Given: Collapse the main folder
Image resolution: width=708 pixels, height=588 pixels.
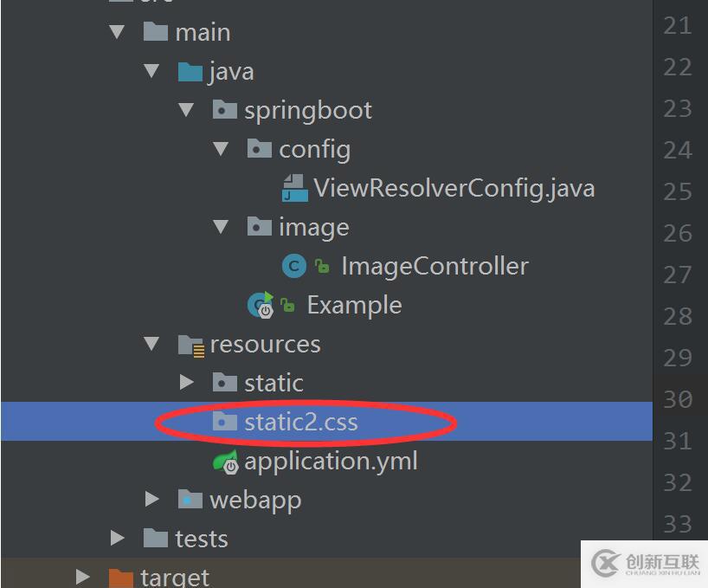Looking at the screenshot, I should [x=118, y=32].
